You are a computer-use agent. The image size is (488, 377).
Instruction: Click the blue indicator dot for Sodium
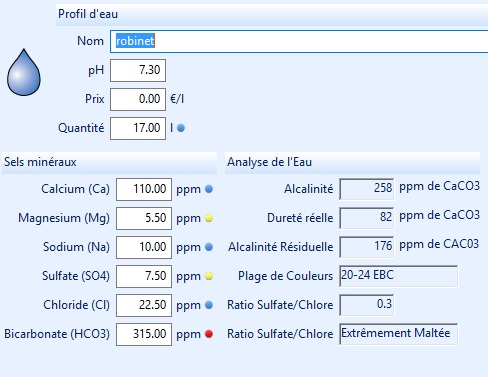(209, 247)
